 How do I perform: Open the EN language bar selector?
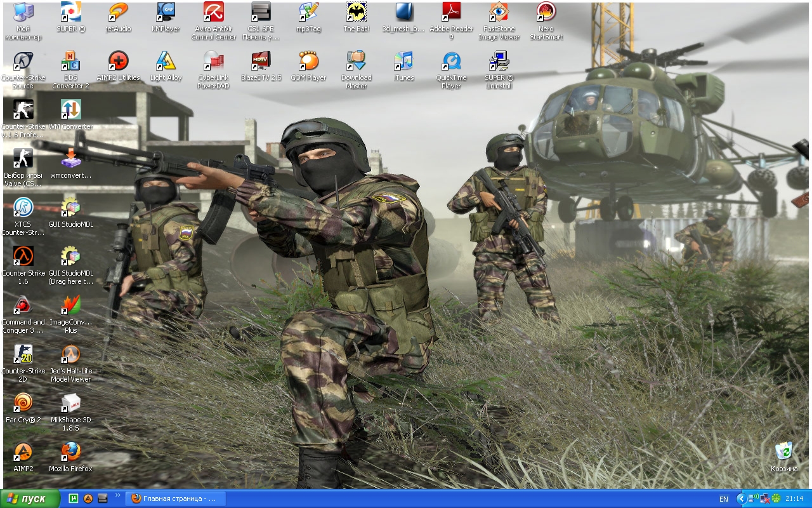[724, 499]
